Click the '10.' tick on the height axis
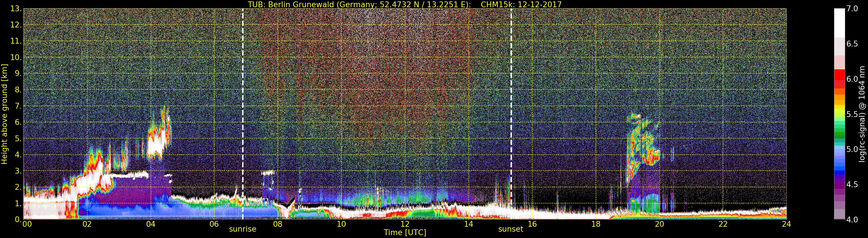This screenshot has width=868, height=238. tap(16, 57)
